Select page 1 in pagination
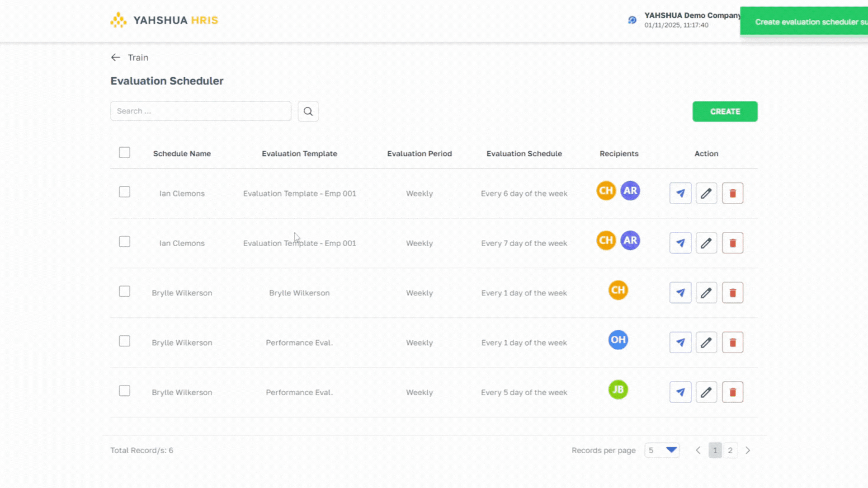This screenshot has width=868, height=488. pyautogui.click(x=715, y=450)
